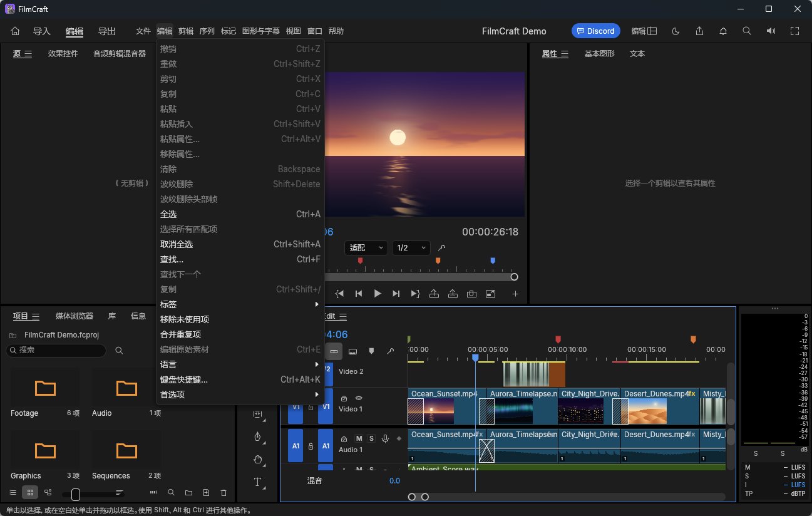Click the trash delete icon in project panel
The height and width of the screenshot is (516, 812).
coord(224,493)
